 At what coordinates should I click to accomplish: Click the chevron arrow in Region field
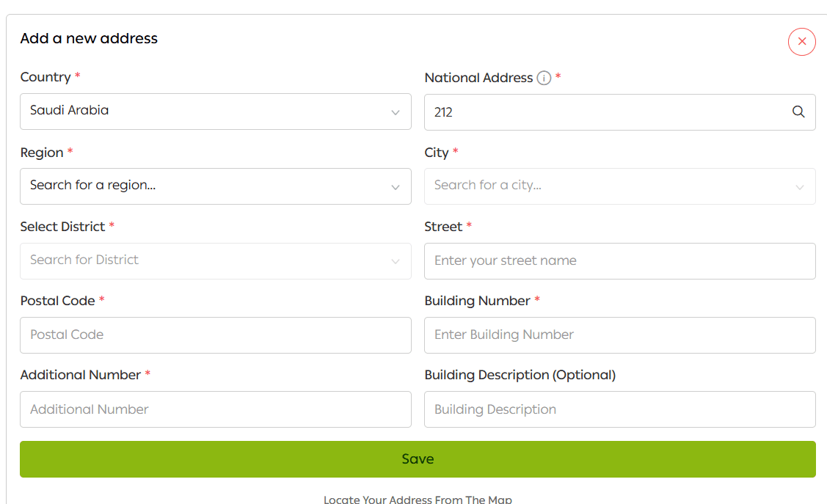pos(396,188)
